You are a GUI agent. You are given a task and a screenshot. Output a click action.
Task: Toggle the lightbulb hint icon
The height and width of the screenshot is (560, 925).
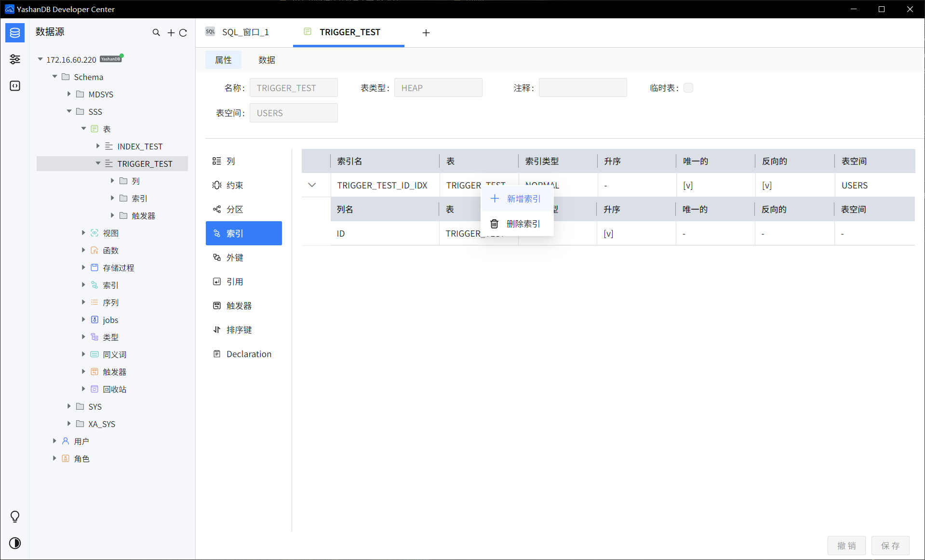[x=14, y=517]
